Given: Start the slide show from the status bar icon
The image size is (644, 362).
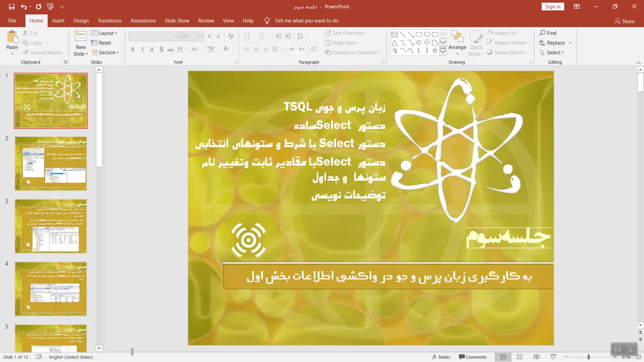Looking at the screenshot, I should click(x=553, y=357).
